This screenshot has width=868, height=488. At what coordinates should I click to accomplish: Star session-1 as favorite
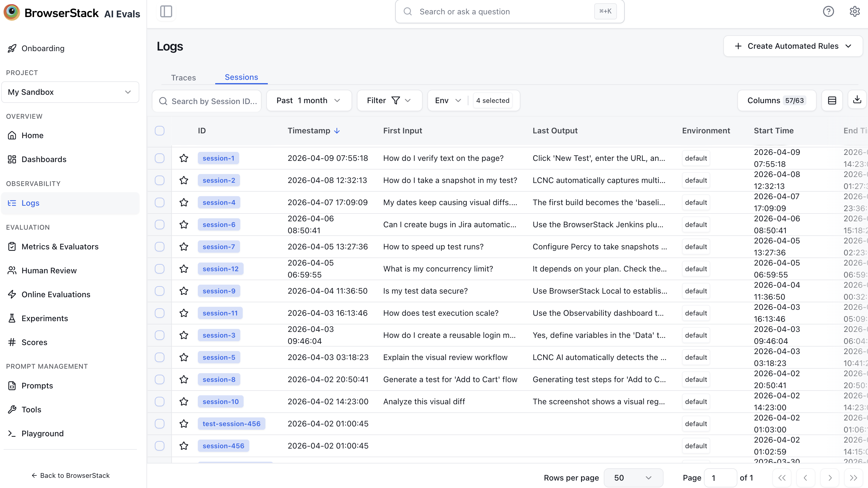(x=184, y=158)
